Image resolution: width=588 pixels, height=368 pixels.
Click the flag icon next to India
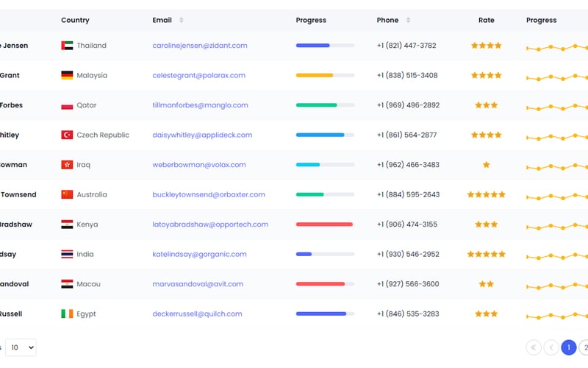[x=67, y=254]
